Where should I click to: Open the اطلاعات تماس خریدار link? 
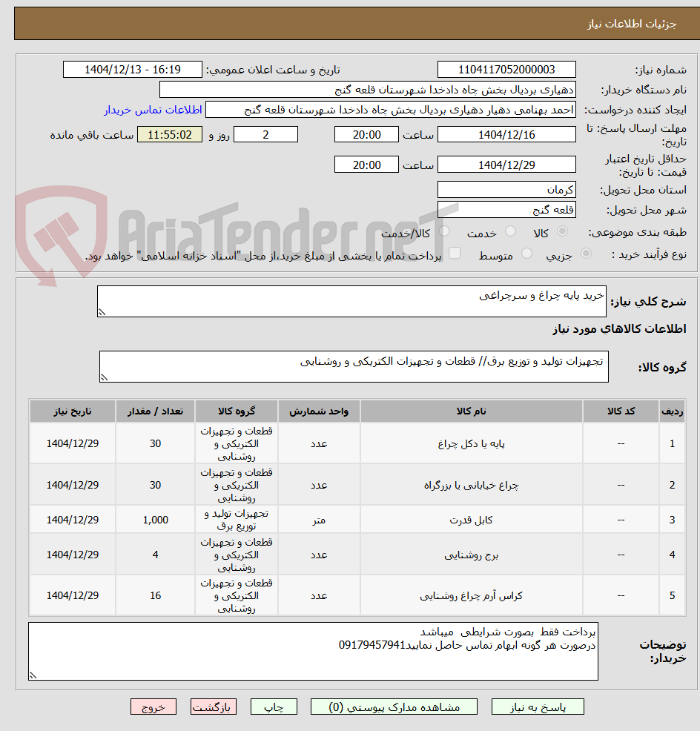point(153,110)
